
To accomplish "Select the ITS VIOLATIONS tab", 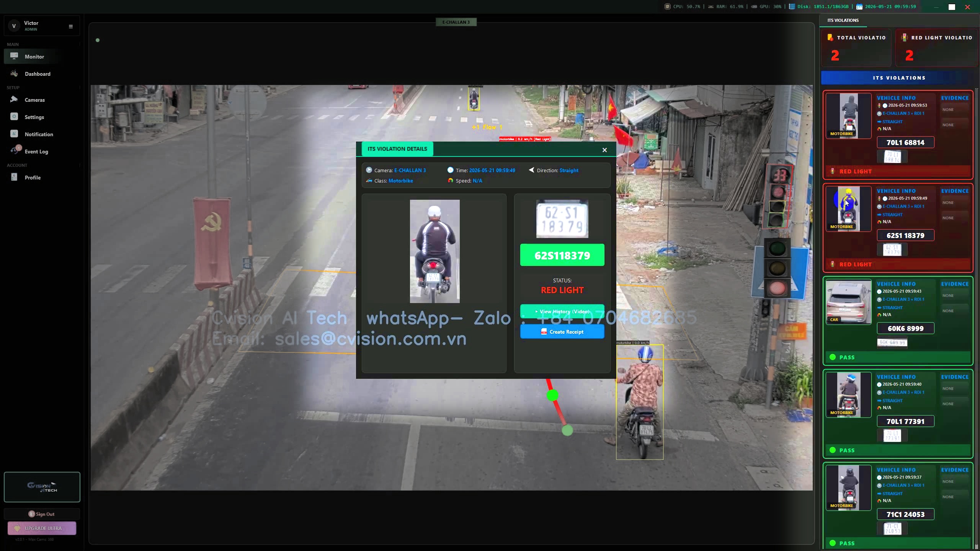I will 843,20.
